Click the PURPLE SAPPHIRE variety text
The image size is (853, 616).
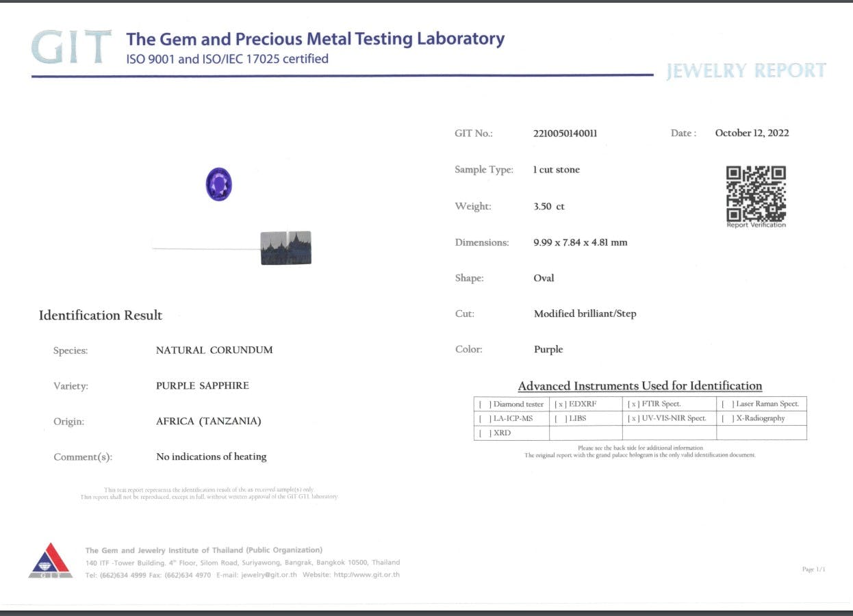pos(203,385)
